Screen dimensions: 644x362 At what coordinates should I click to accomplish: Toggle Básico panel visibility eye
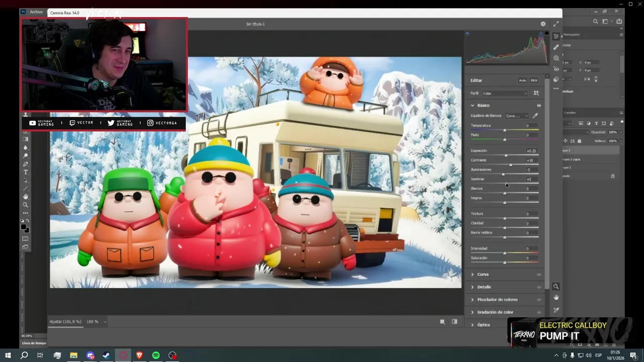(x=539, y=106)
